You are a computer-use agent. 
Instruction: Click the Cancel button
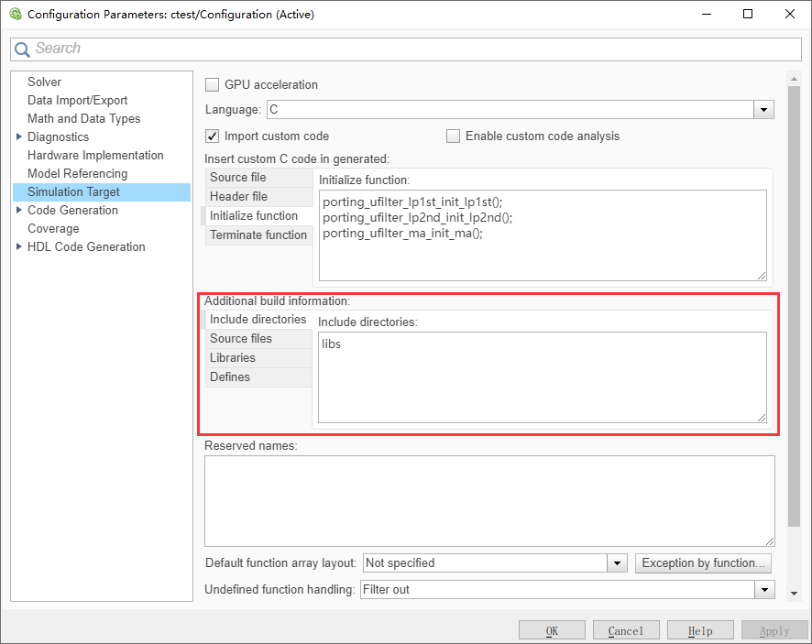[x=626, y=630]
